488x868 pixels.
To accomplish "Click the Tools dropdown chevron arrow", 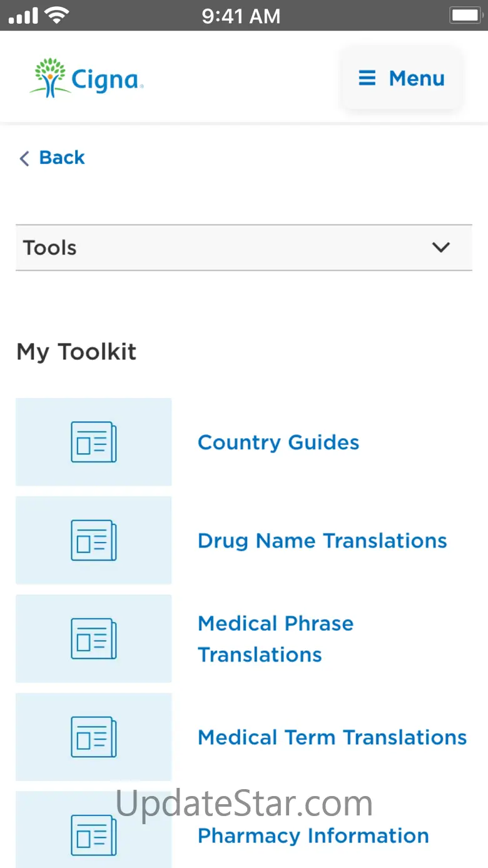I will click(440, 248).
